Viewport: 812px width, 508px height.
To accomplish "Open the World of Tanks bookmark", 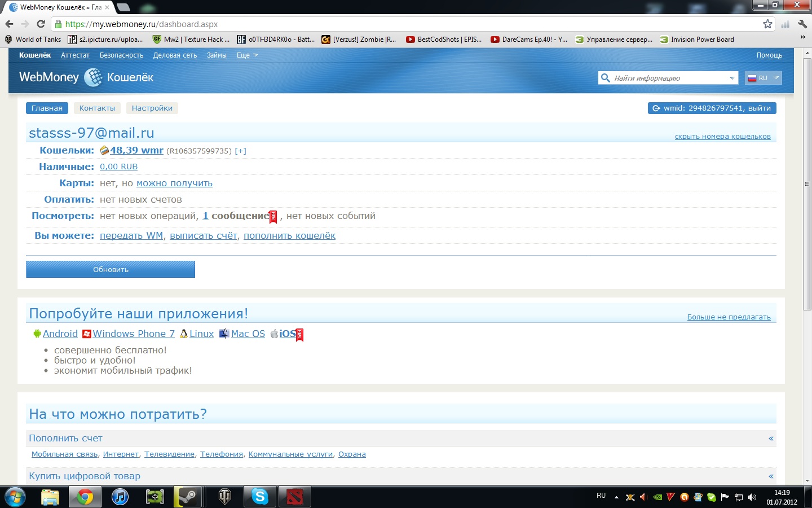I will (x=33, y=40).
